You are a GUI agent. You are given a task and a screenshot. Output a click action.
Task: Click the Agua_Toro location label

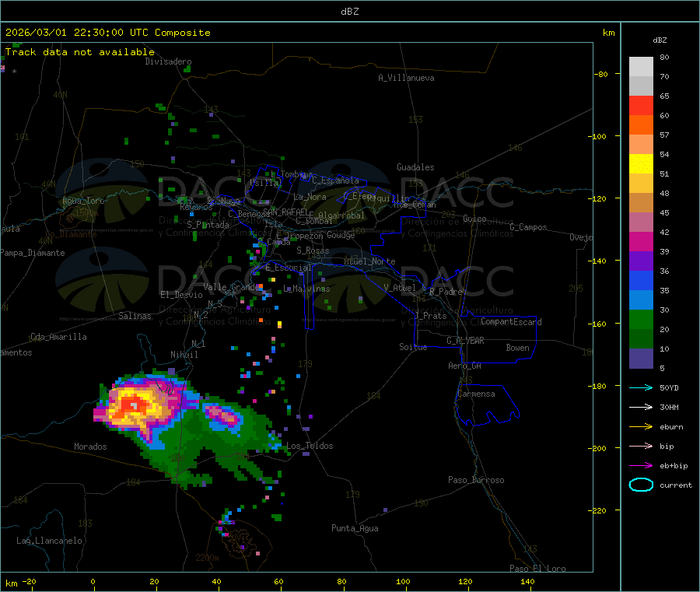pyautogui.click(x=83, y=201)
